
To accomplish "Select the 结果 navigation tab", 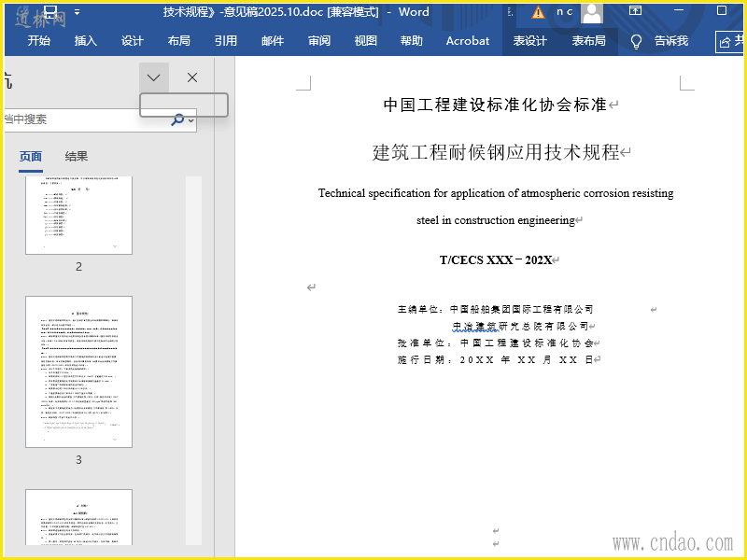I will (x=77, y=157).
